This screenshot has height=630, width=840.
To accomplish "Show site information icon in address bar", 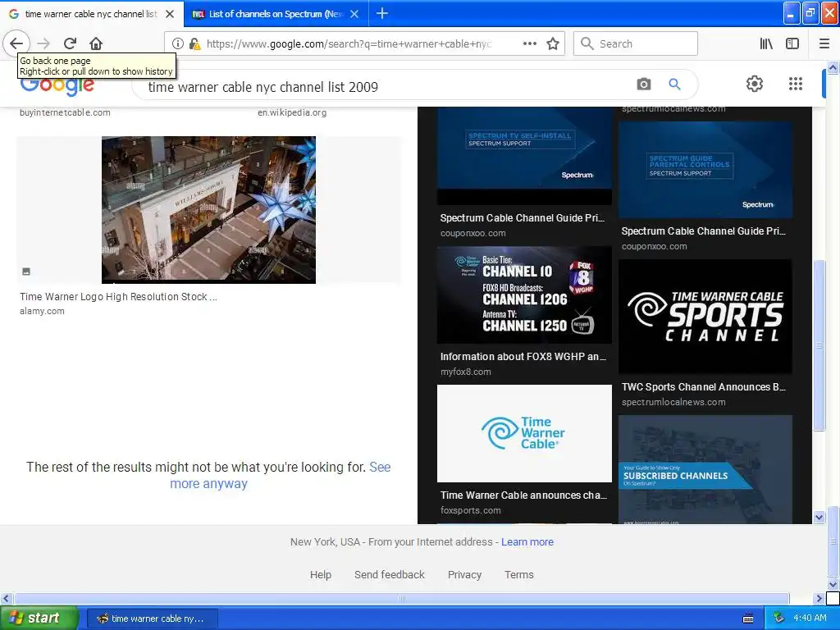I will tap(178, 43).
